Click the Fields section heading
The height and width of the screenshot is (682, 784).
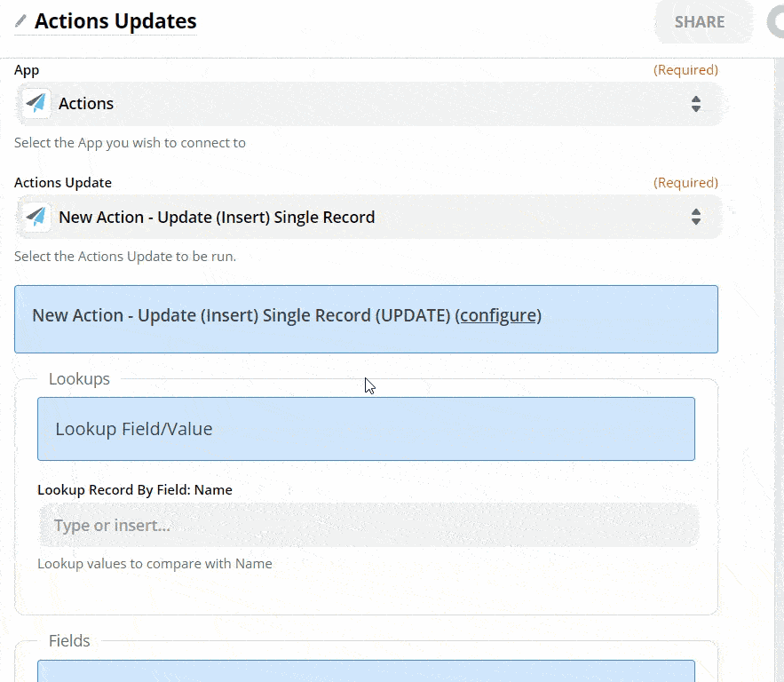click(69, 641)
